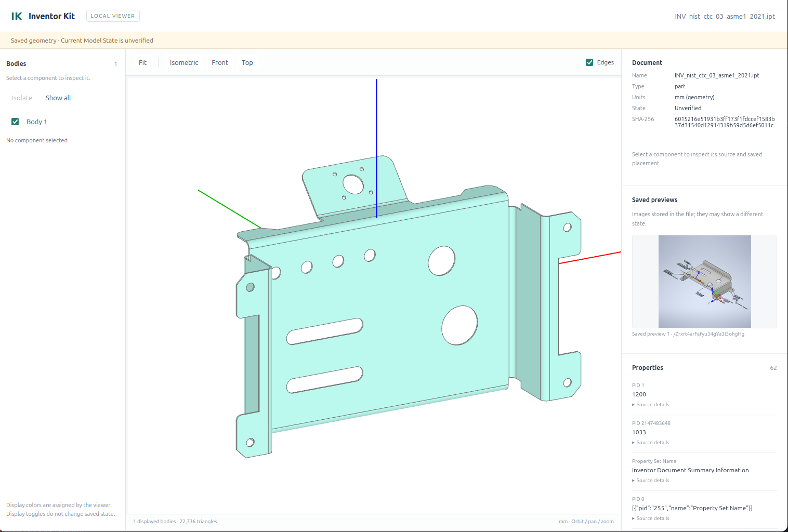Click Show all bodies
The width and height of the screenshot is (788, 532).
coord(58,98)
